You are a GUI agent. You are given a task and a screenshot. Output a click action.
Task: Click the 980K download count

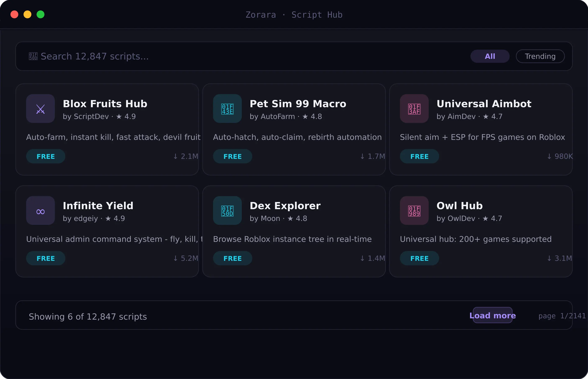coord(560,156)
